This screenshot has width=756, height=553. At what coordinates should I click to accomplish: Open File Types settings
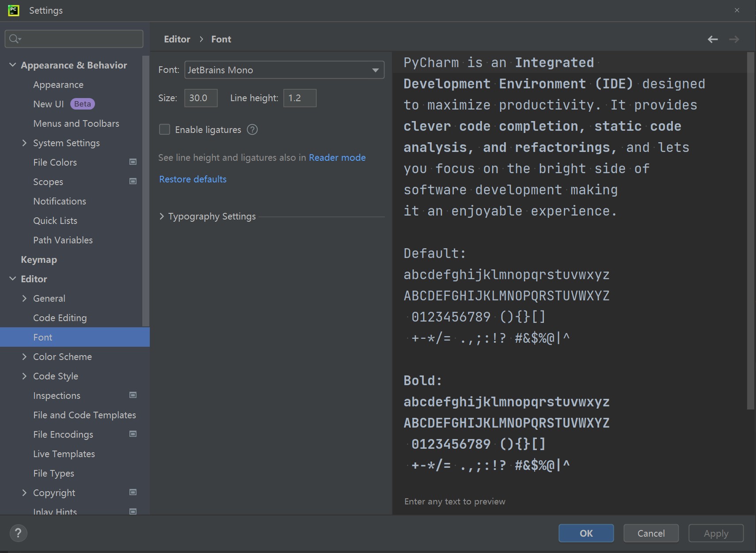click(x=53, y=473)
